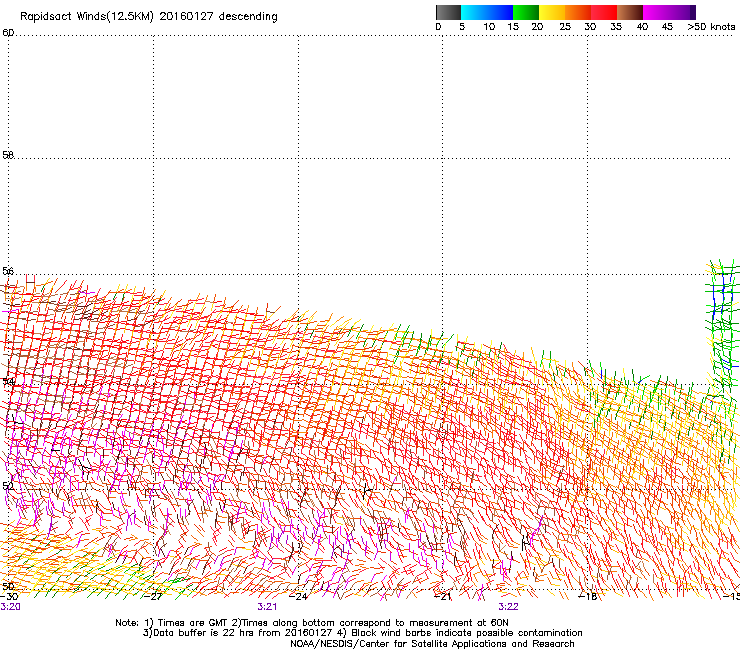Click latitude label '58'
740x650 pixels.
pos(8,155)
